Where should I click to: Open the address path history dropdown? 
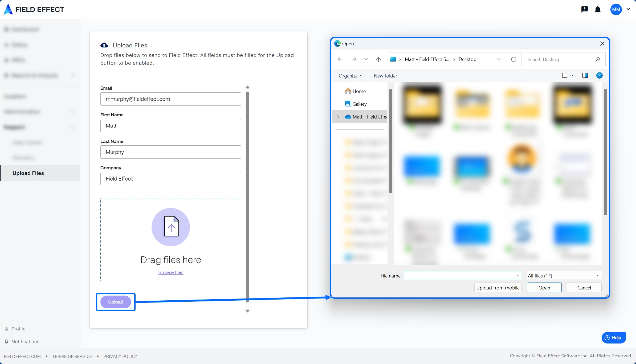[499, 59]
